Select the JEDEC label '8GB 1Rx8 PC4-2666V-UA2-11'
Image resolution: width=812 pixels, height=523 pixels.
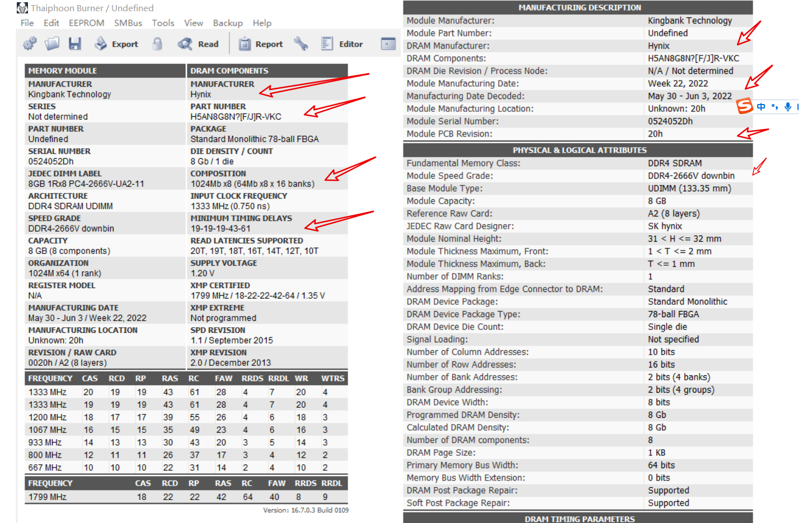click(x=86, y=183)
